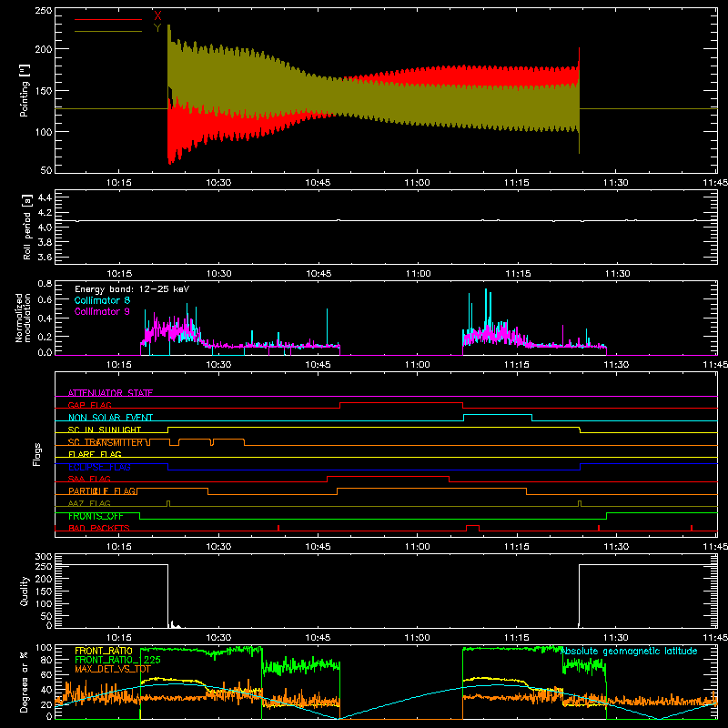Screen dimensions: 728x728
Task: Select the 'Degrees or %' axis title
Action: click(25, 682)
